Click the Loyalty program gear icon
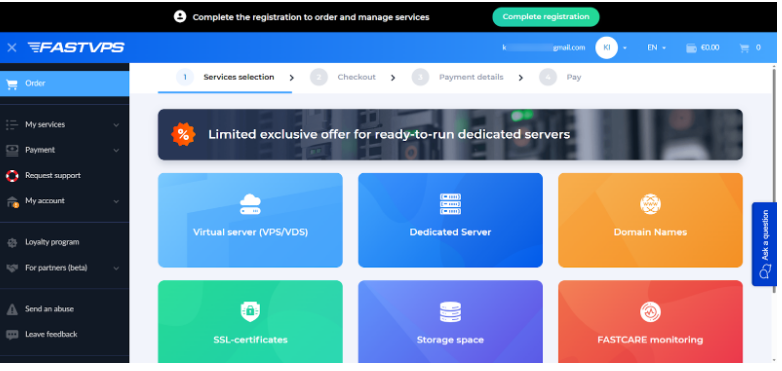 tap(12, 242)
